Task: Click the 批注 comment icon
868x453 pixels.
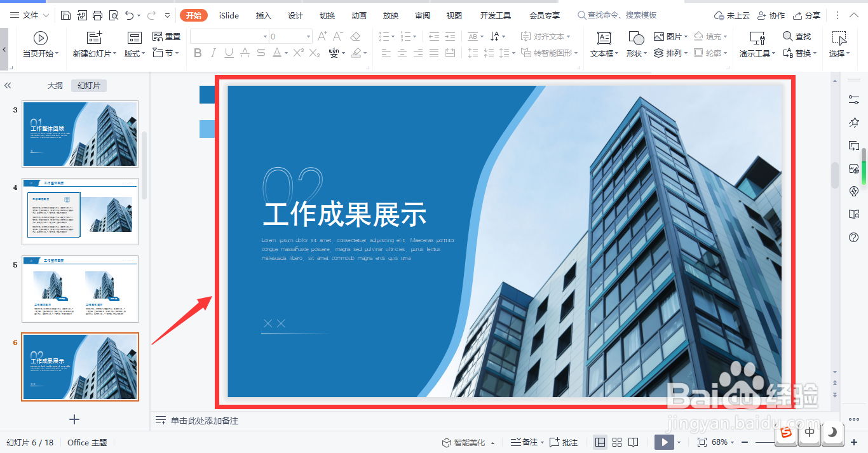Action: pos(563,442)
